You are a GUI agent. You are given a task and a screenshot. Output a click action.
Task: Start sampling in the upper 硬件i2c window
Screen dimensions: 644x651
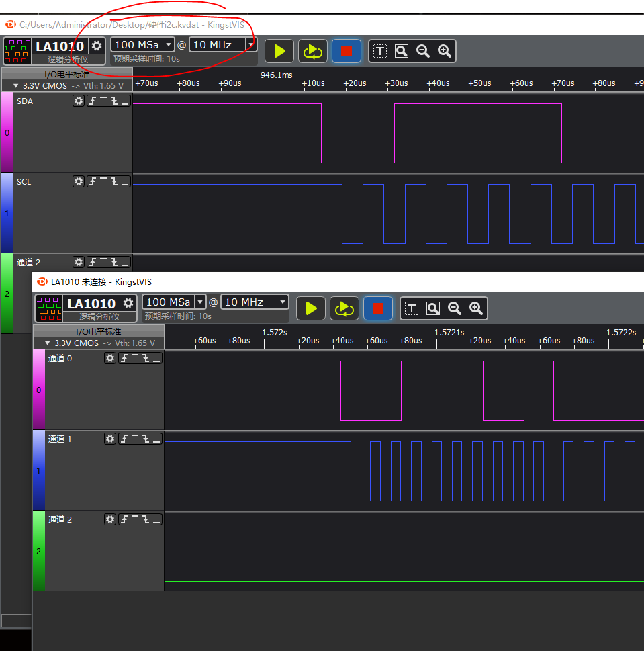tap(279, 51)
